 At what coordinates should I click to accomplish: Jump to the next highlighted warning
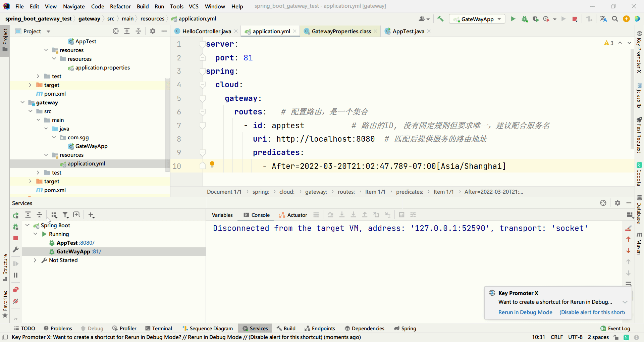[x=629, y=43]
